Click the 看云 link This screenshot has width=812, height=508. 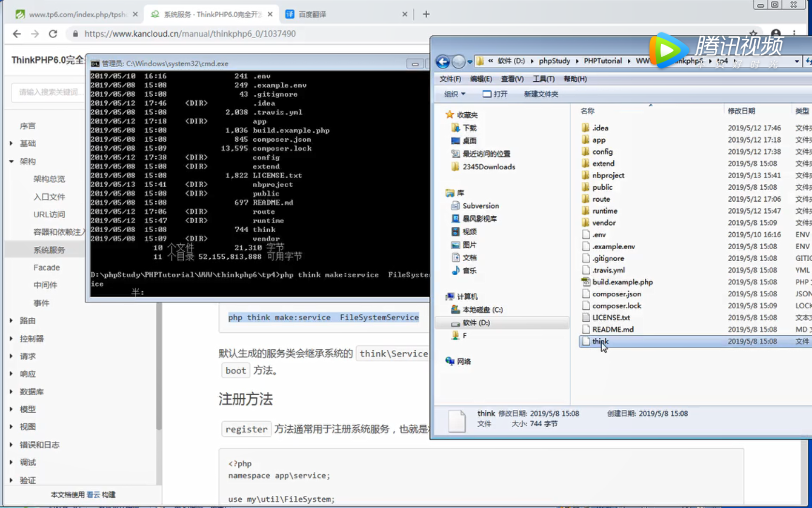tap(93, 494)
